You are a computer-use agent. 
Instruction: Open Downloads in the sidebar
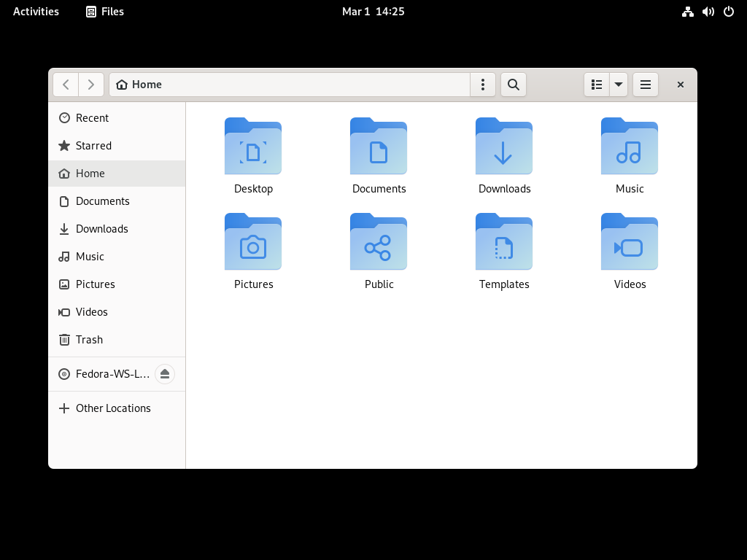tap(117, 228)
